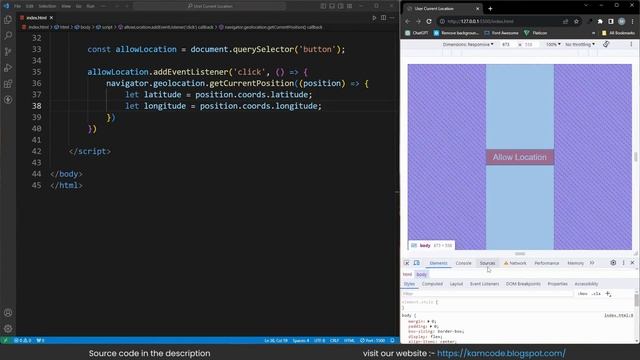Click the styles Filter input
Image resolution: width=640 pixels, height=360 pixels.
coord(487,294)
